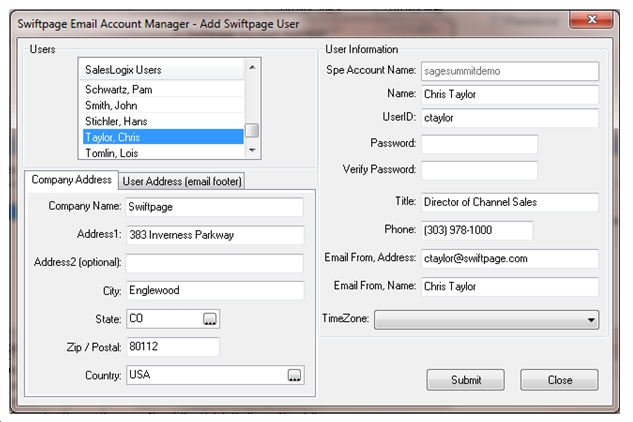Viewport: 633px width, 422px height.
Task: Click the users list scroll up arrow
Action: (x=252, y=67)
